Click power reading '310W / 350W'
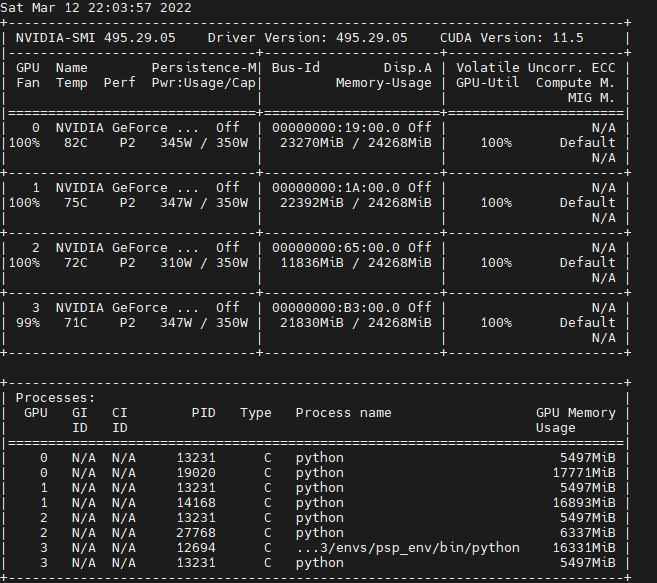The image size is (657, 583). click(204, 263)
